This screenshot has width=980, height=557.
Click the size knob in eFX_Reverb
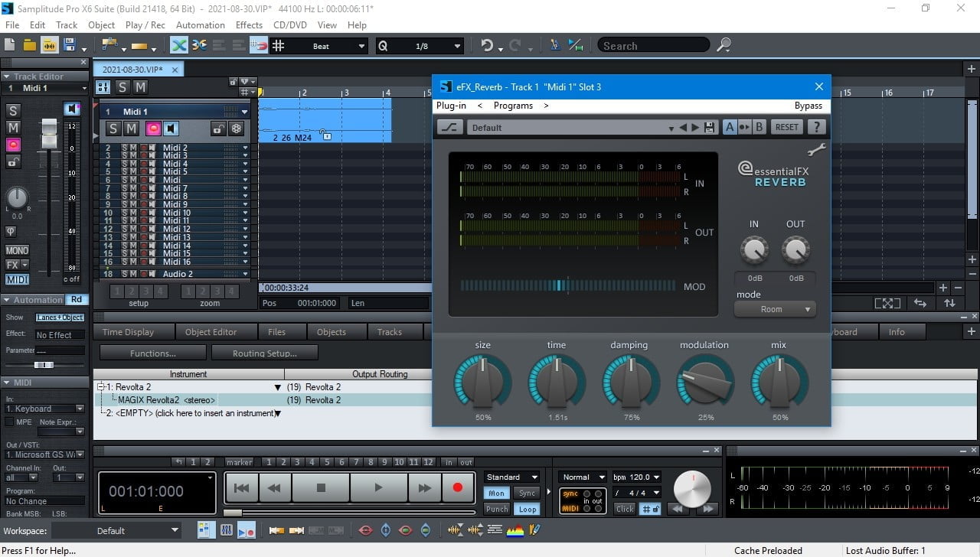[x=483, y=381]
